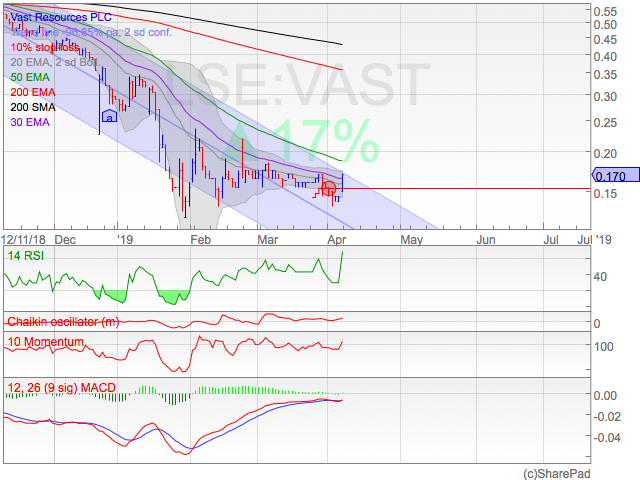Click the 0.45 price axis value
The image size is (640, 480).
click(x=605, y=40)
